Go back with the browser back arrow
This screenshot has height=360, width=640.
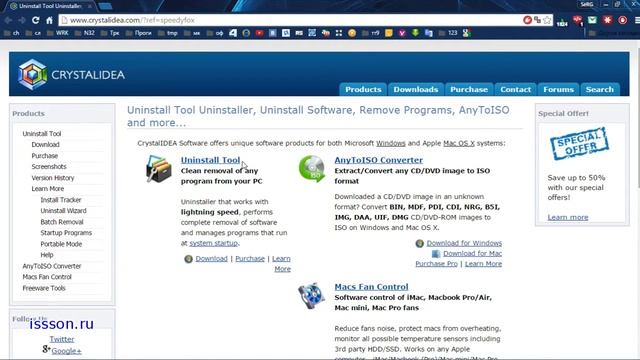coord(8,20)
